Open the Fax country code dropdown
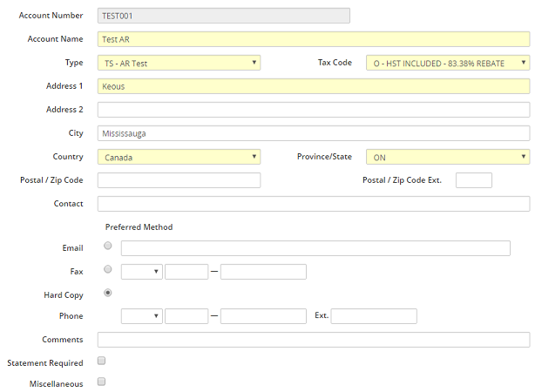 click(142, 272)
